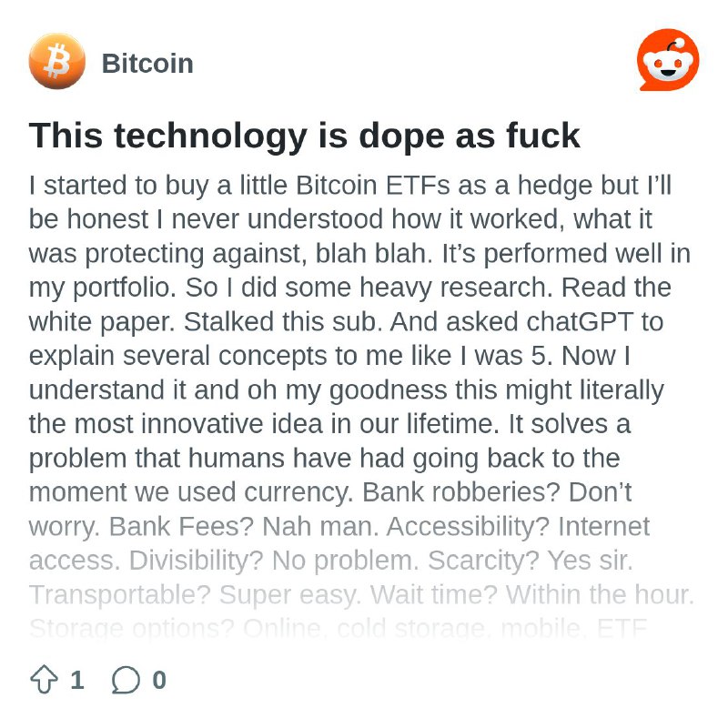
Task: Click the 'Scarcity? Yes sir.' text
Action: tap(530, 561)
